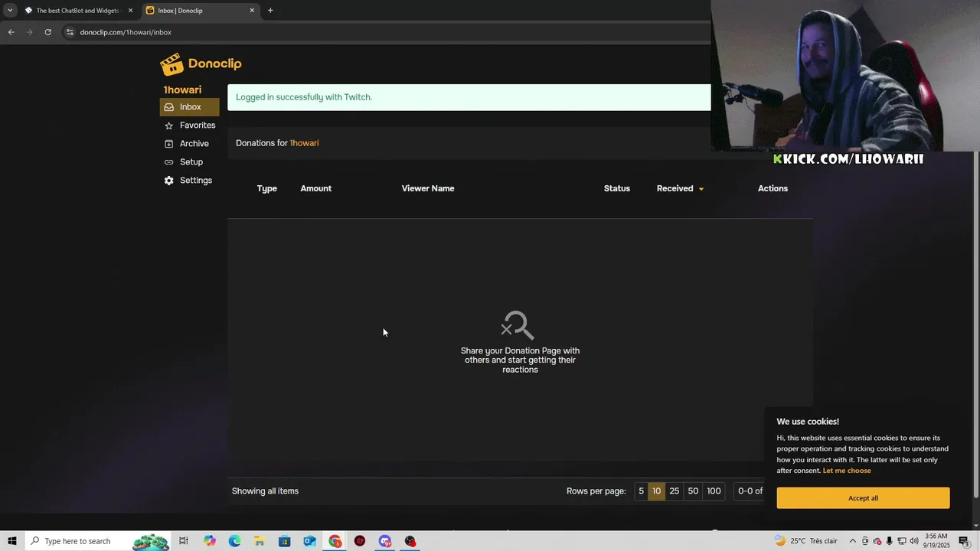Image resolution: width=980 pixels, height=551 pixels.
Task: Reload the Donoclip page
Action: click(x=47, y=32)
